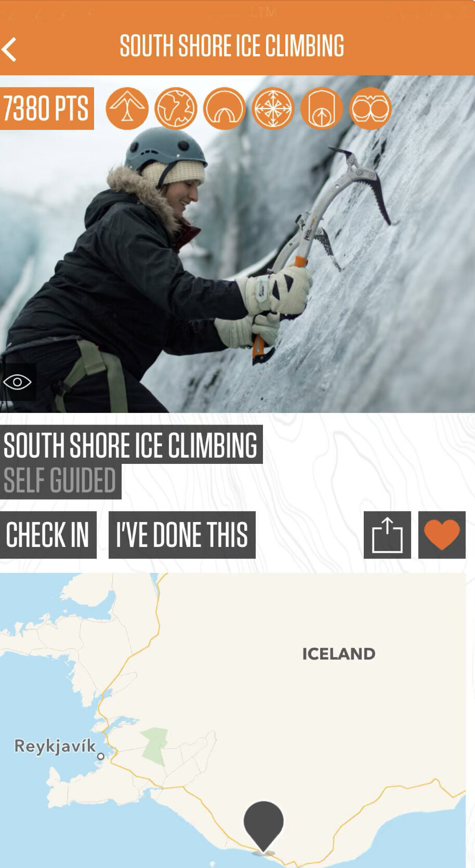Tap the 7380 PTS points label
The width and height of the screenshot is (475, 868).
(x=47, y=109)
